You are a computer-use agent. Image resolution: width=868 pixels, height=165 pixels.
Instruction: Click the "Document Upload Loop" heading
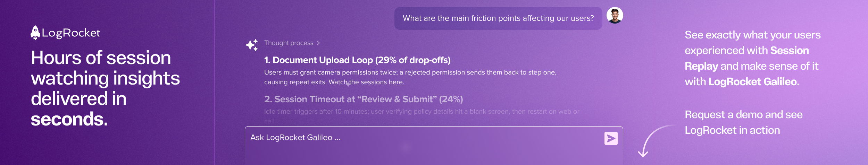357,60
